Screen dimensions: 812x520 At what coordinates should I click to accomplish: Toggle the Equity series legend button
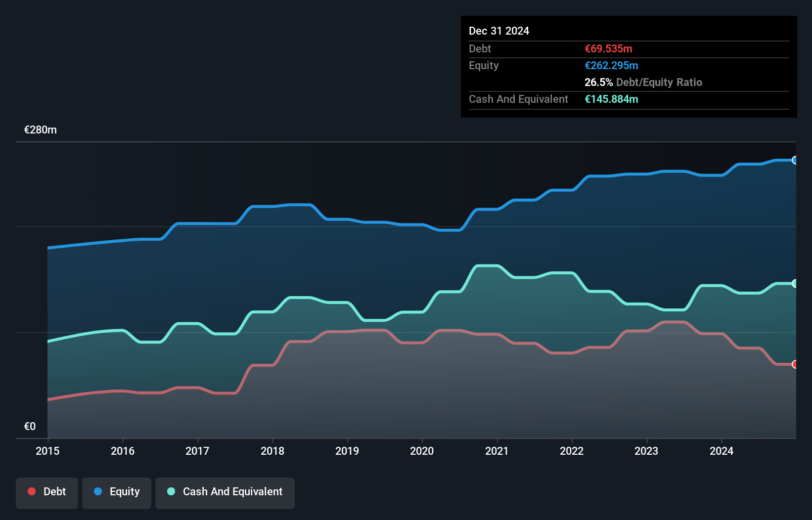click(117, 492)
